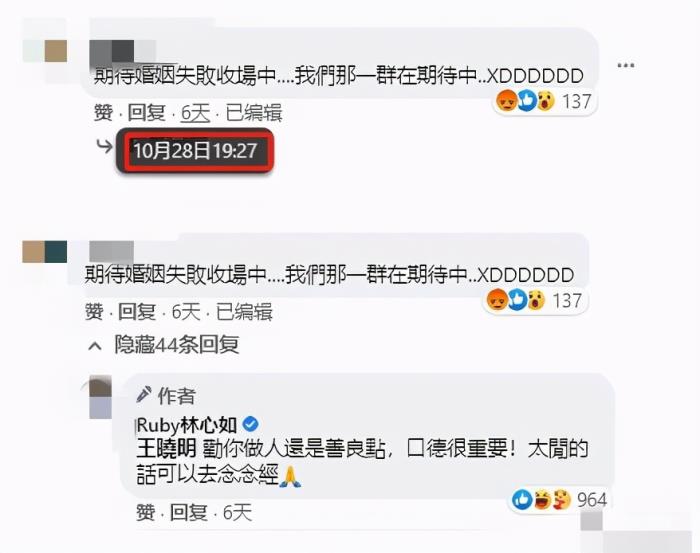The width and height of the screenshot is (700, 553).
Task: Open the Ruby林心如 profile name link
Action: pyautogui.click(x=187, y=425)
